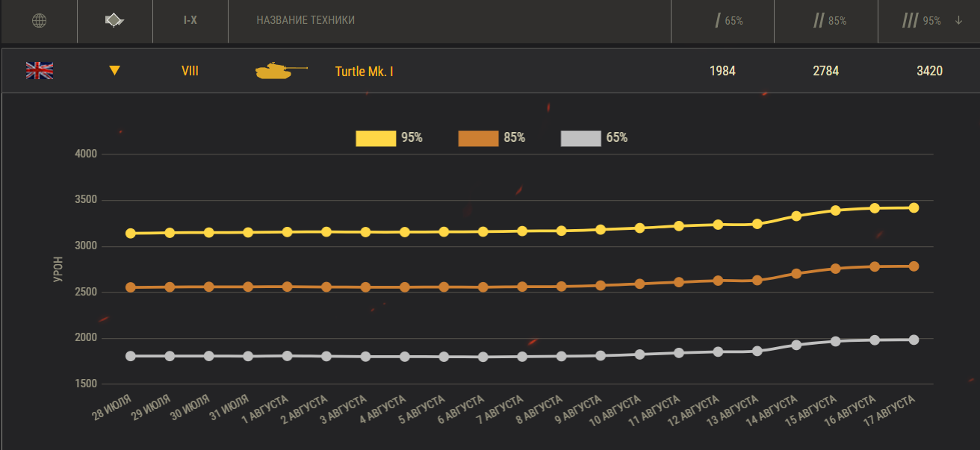The image size is (980, 450).
Task: Click the 95% point on 14 августа
Action: [x=796, y=216]
